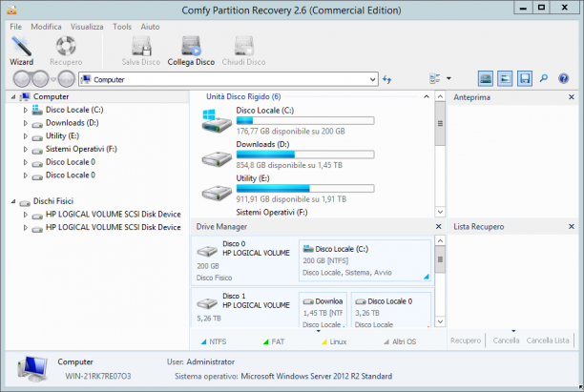Click the Computer icon in the status bar

click(32, 368)
